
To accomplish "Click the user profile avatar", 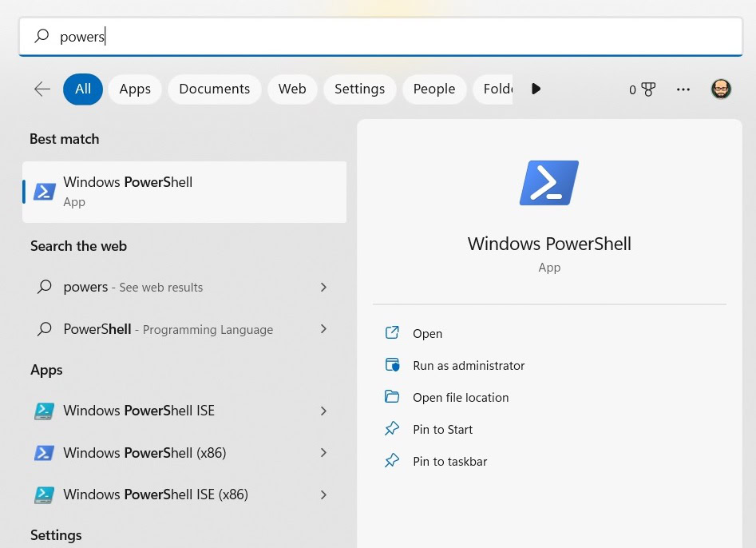I will pos(721,89).
